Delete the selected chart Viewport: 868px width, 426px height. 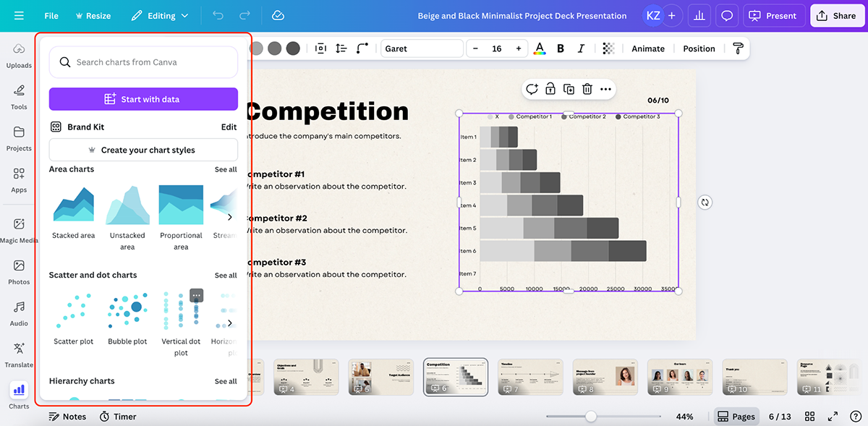click(587, 89)
